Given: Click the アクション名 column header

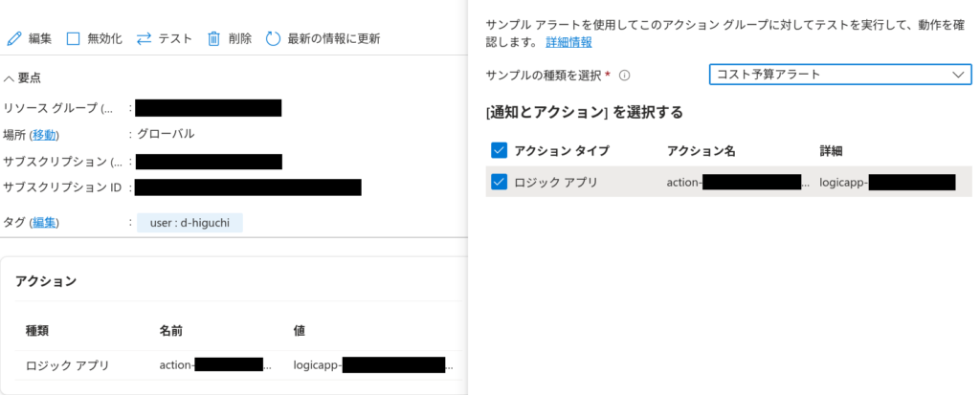Looking at the screenshot, I should tap(702, 150).
